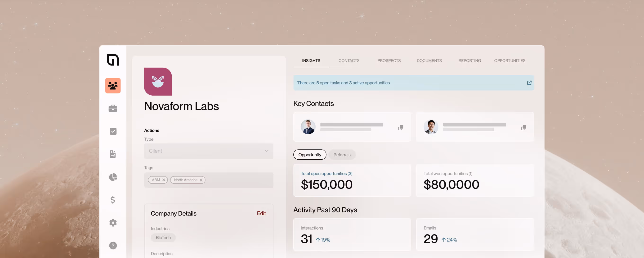Select the briefcase icon in the sidebar
The image size is (644, 258).
(113, 108)
